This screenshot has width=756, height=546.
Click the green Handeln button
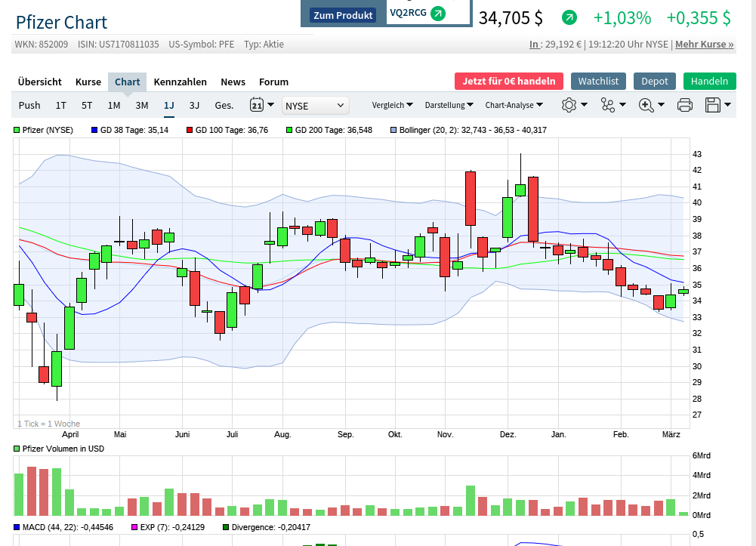click(710, 81)
